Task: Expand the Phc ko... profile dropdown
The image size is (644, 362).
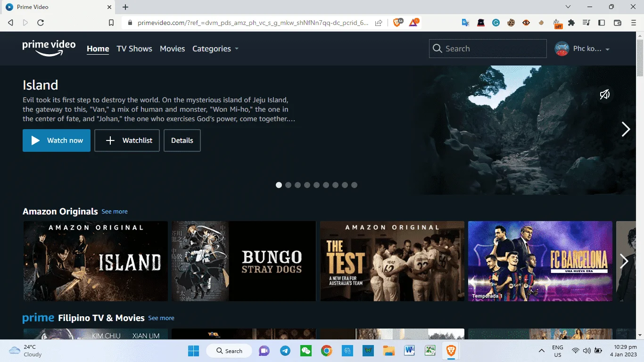Action: point(591,49)
